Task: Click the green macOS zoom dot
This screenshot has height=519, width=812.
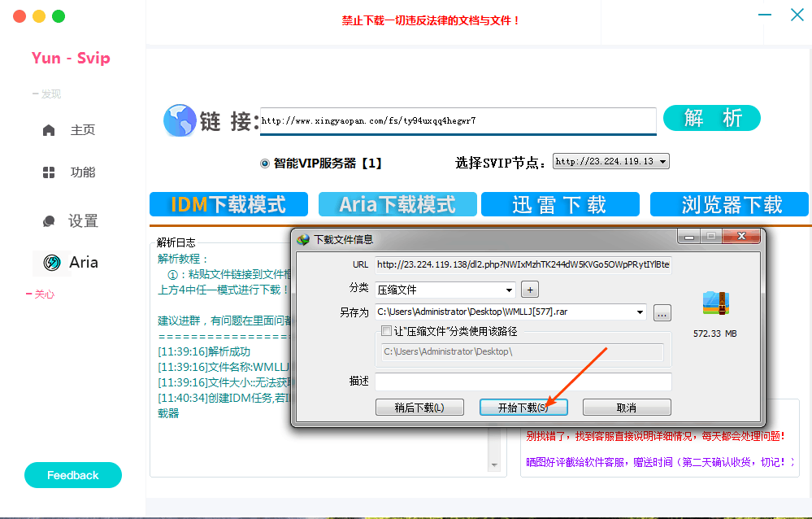Action: point(59,16)
